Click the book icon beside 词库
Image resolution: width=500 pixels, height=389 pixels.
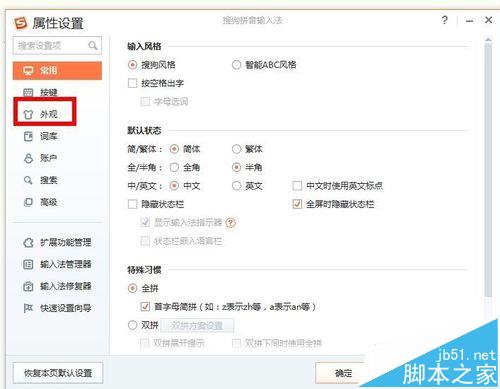click(28, 136)
